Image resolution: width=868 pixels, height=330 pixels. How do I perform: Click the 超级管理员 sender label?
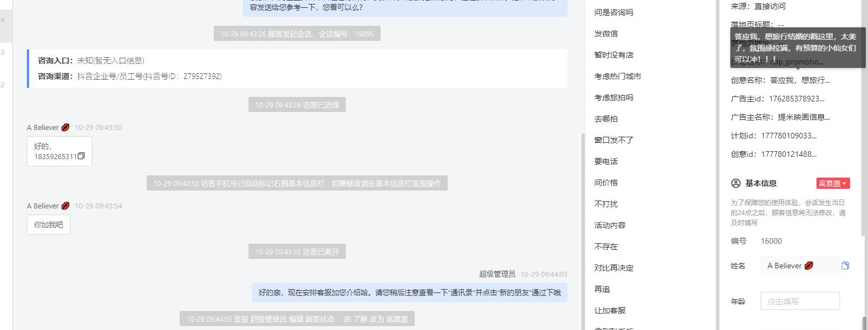point(497,274)
